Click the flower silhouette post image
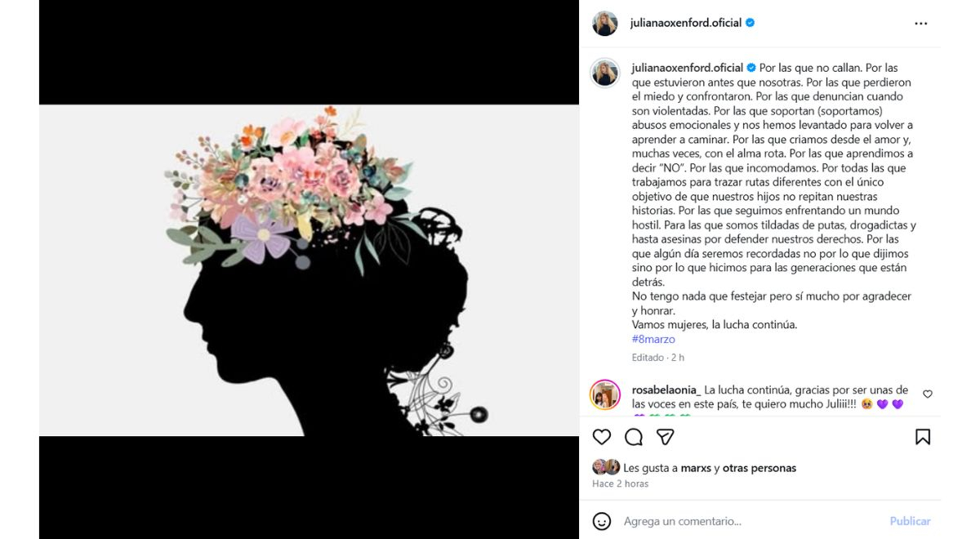The width and height of the screenshot is (980, 539). tap(309, 269)
